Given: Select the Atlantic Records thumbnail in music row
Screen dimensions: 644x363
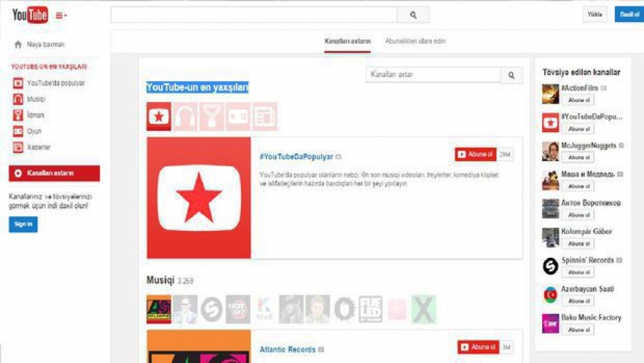Looking at the screenshot, I should (159, 309).
